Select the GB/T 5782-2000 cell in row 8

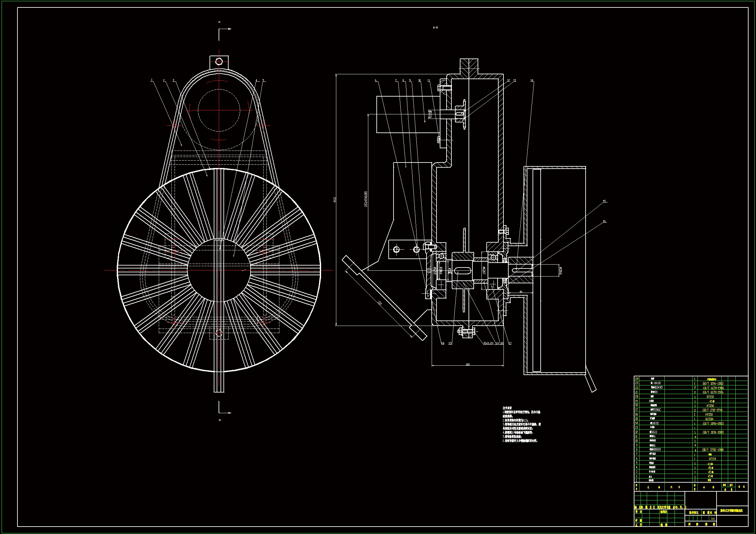[713, 450]
